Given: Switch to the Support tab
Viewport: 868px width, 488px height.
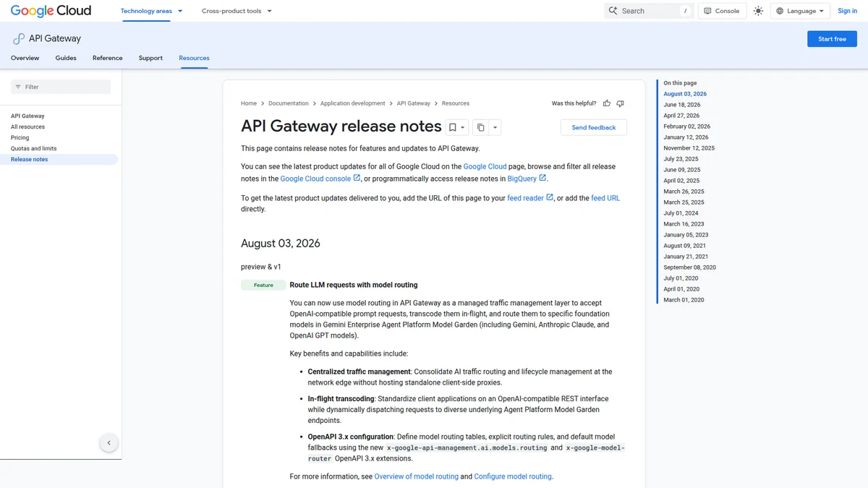Looking at the screenshot, I should coord(150,58).
